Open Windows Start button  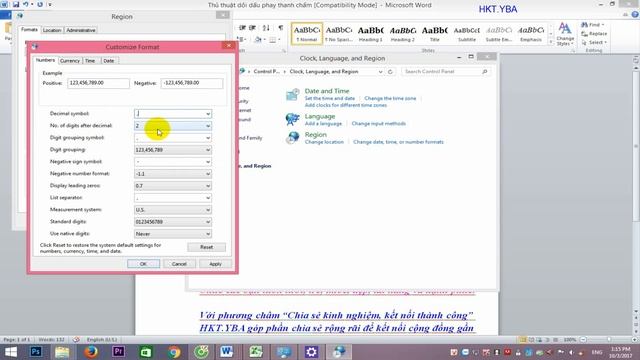(x=11, y=352)
